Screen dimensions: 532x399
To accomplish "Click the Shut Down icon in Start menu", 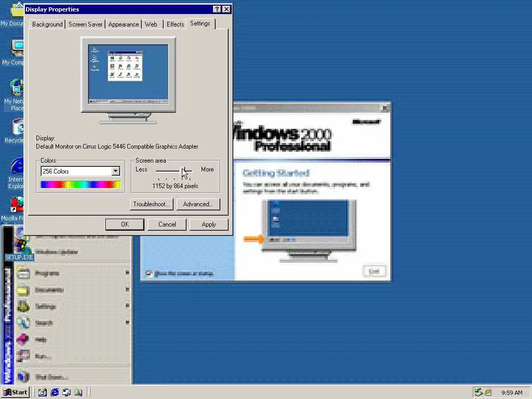I will 23,377.
